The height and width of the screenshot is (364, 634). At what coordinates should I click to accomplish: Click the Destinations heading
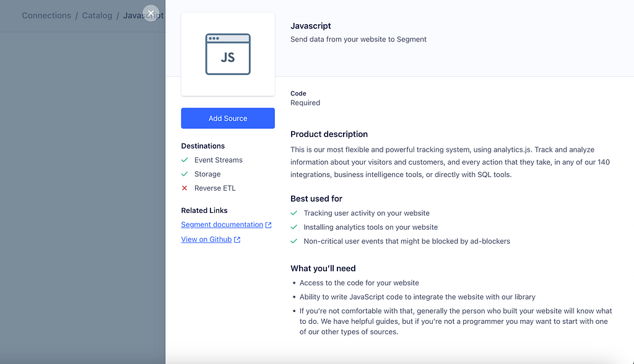click(x=203, y=146)
